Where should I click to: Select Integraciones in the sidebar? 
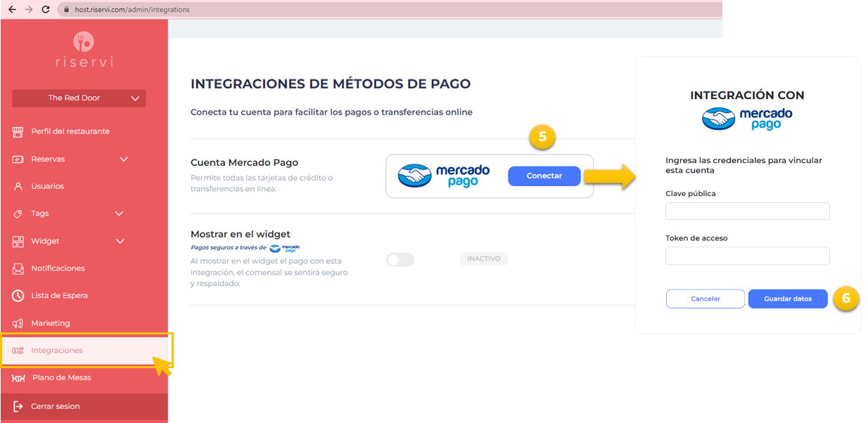tap(86, 350)
